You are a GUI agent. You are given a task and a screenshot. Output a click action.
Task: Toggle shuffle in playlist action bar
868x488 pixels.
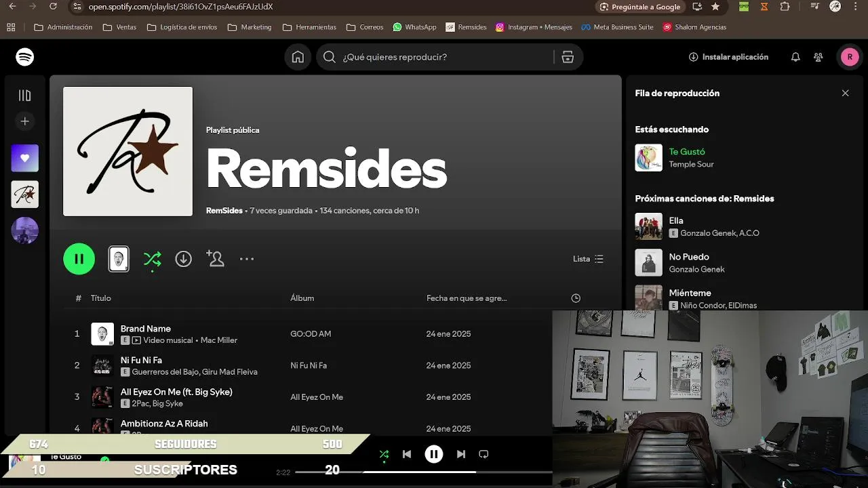coord(153,259)
